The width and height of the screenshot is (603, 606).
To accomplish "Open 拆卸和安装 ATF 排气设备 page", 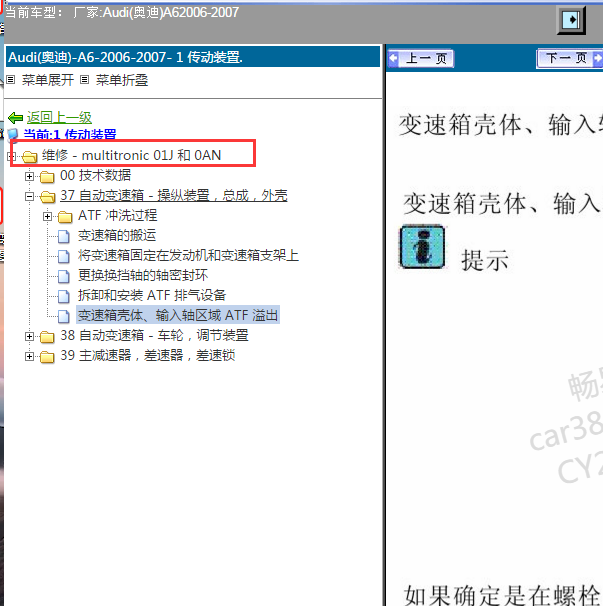I will pos(152,296).
